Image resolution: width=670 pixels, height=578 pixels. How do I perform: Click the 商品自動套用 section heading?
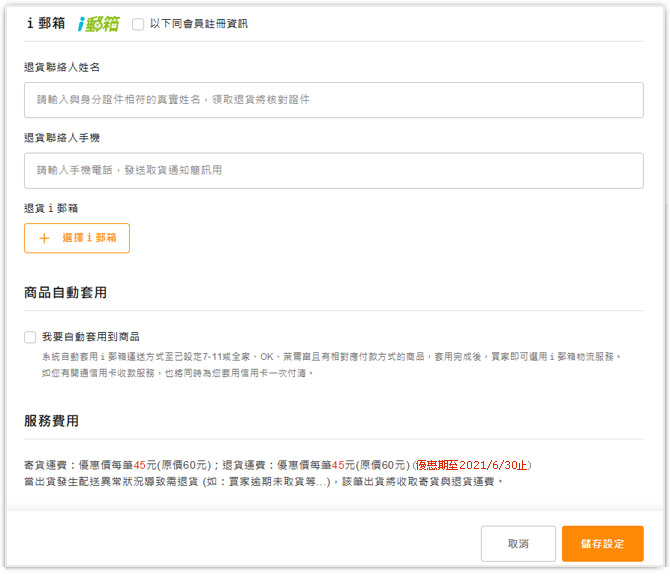[x=65, y=293]
